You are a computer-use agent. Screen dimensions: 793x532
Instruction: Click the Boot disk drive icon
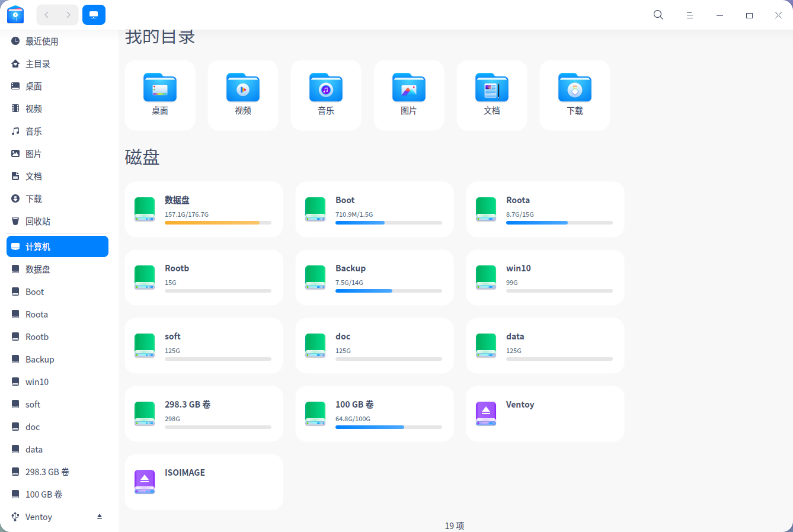(315, 210)
